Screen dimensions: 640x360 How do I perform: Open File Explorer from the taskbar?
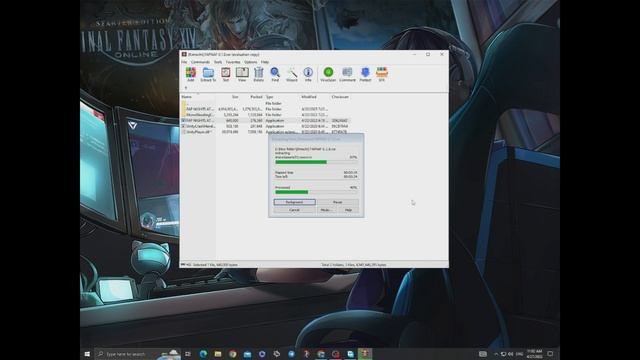(218, 354)
